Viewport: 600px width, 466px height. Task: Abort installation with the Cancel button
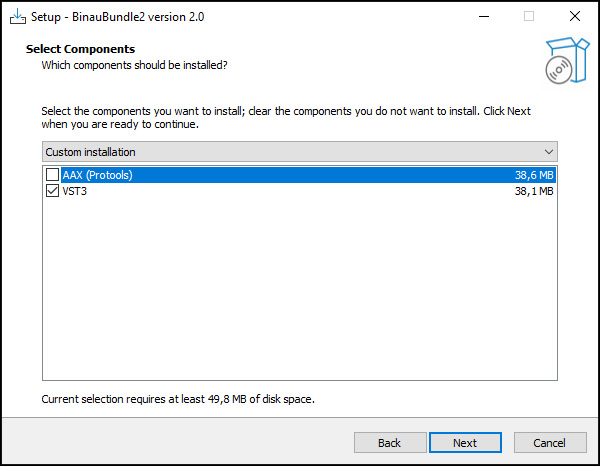pos(549,443)
